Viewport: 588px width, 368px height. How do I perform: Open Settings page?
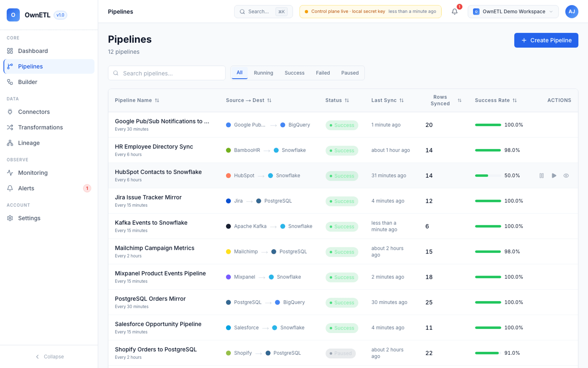pos(49,218)
